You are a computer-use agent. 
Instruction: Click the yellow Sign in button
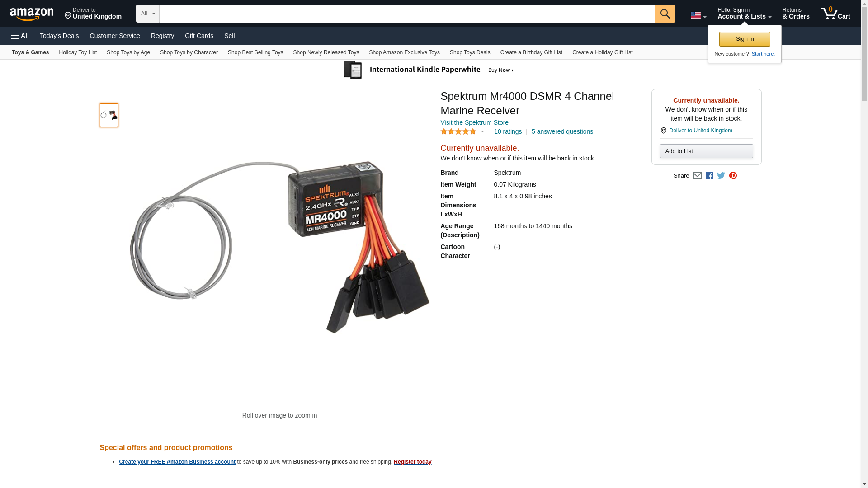click(x=745, y=39)
